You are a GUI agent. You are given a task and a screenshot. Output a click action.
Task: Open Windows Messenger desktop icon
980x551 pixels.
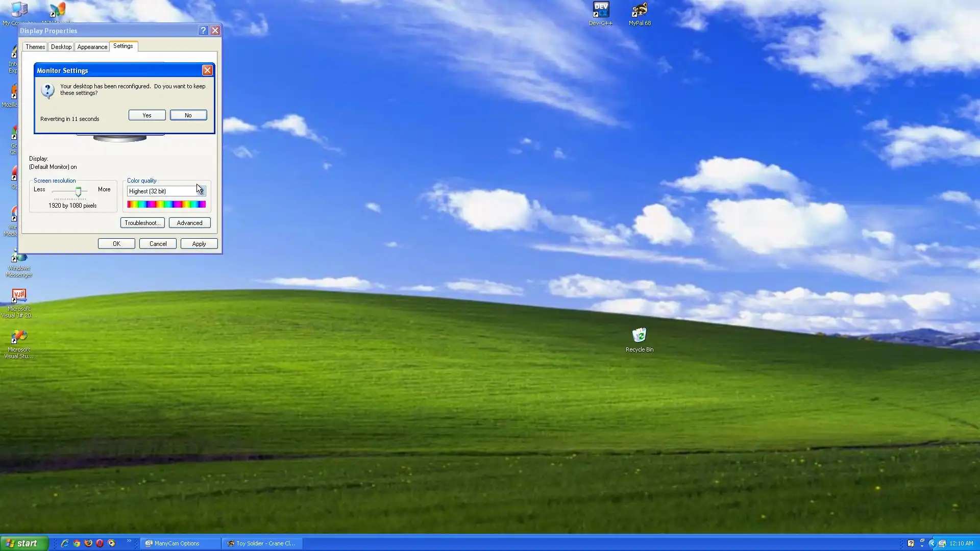[19, 258]
